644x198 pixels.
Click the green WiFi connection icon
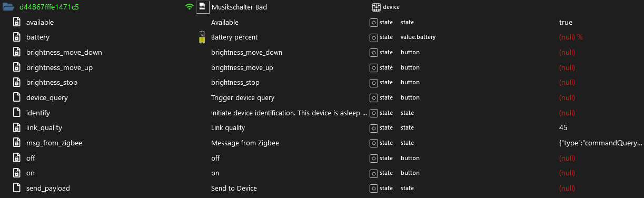pos(190,7)
